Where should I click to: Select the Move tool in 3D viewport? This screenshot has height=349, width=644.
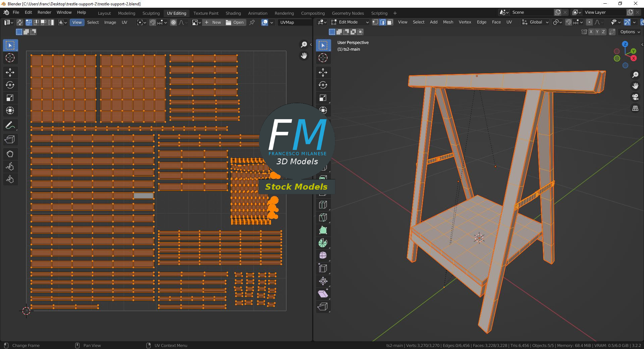[x=323, y=72]
